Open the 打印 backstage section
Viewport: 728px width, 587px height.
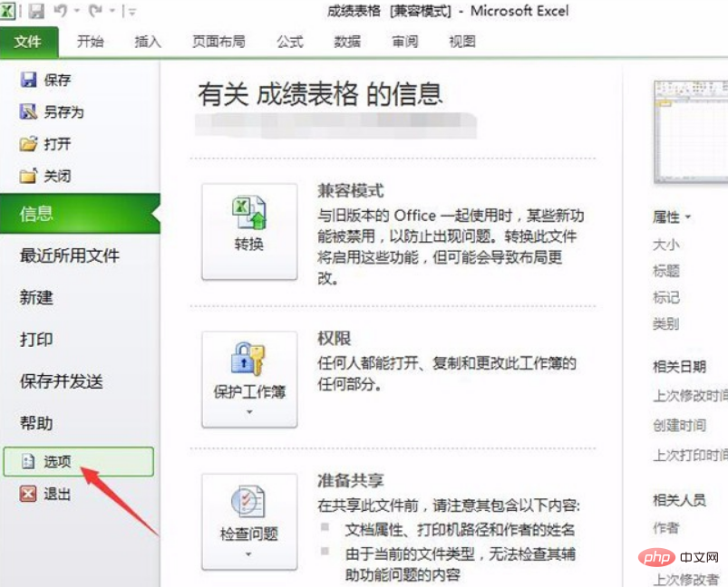36,339
